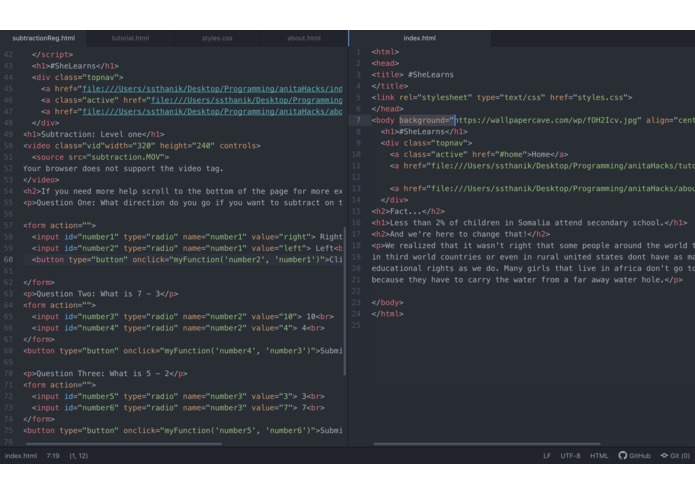Click "And we're here to change that!" text
Image resolution: width=695 pixels, height=494 pixels.
459,234
